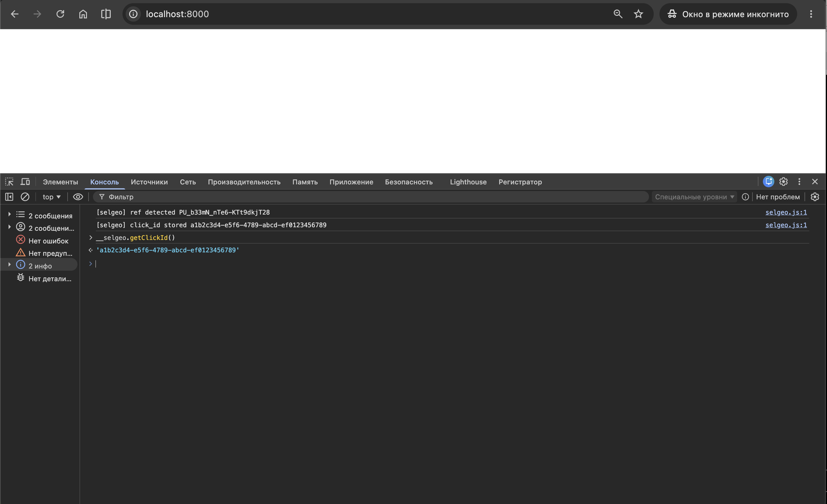The height and width of the screenshot is (504, 827).
Task: Open the incognito window indicator
Action: click(728, 14)
